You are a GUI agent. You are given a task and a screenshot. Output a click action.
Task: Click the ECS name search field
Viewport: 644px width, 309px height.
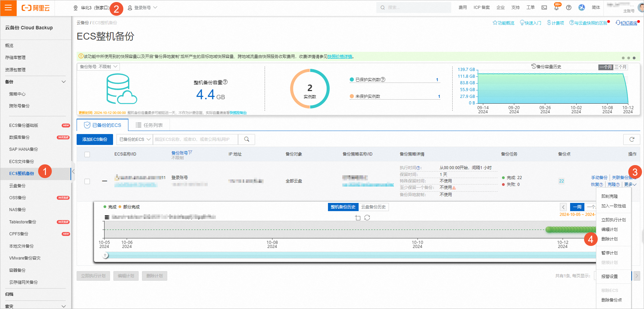click(195, 139)
